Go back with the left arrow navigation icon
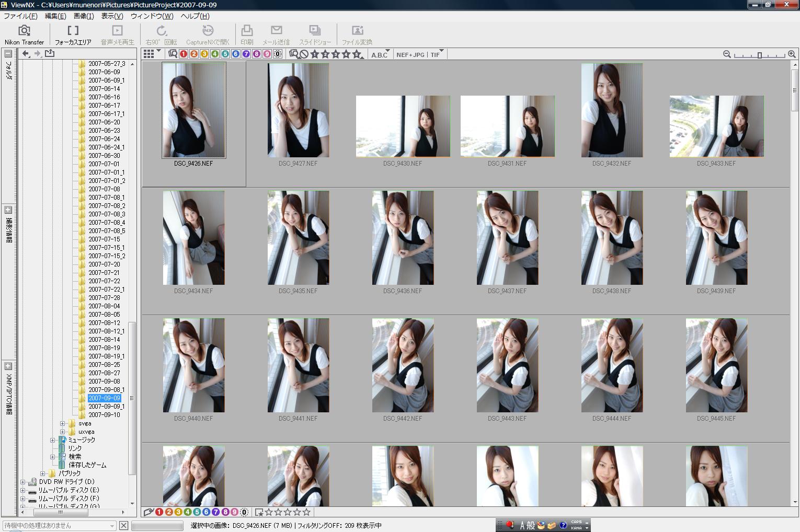Viewport: 800px width, 532px height. click(x=26, y=53)
